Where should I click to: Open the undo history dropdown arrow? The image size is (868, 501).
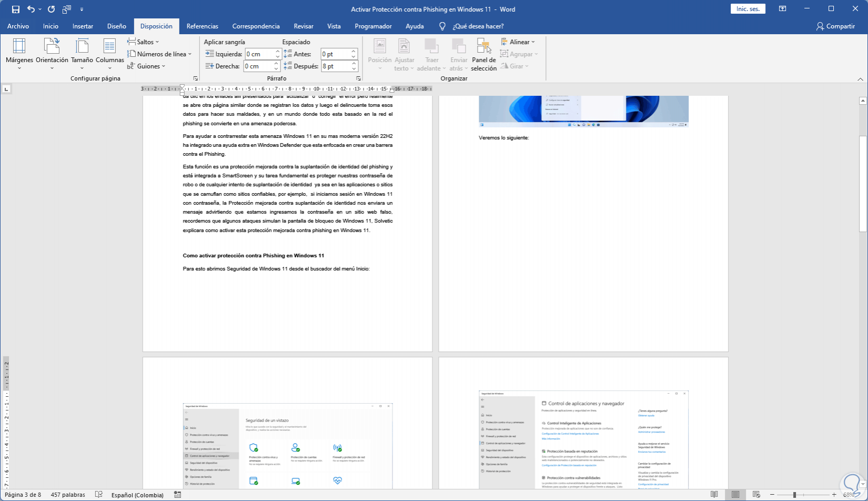[40, 9]
